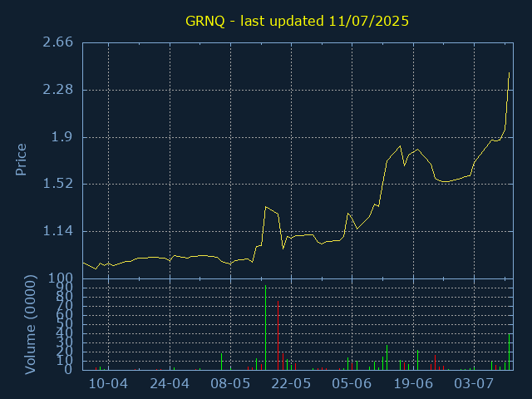Click the tallest green volume bar
Screen dimensions: 532x399
click(x=265, y=328)
